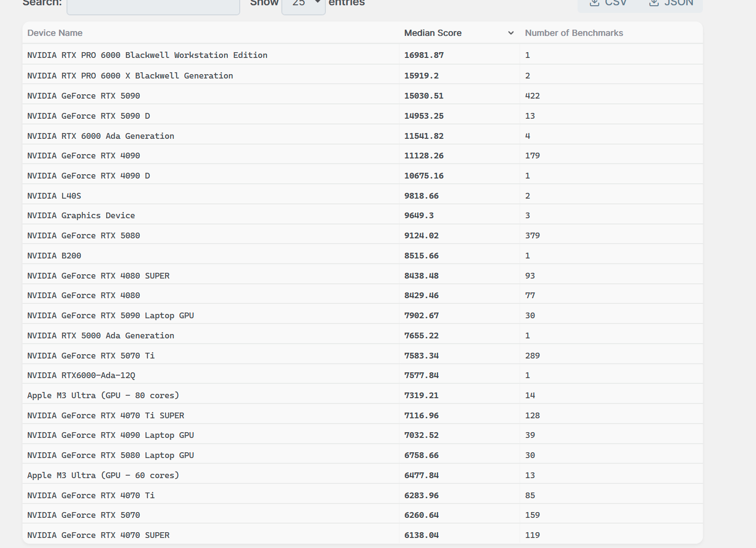Select NVIDIA GeForce RTX 5090 Laptop GPU
This screenshot has width=756, height=548.
[x=111, y=315]
